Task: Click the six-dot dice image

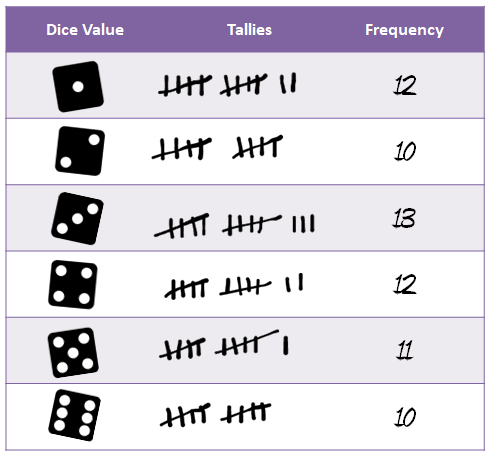Action: 75,415
